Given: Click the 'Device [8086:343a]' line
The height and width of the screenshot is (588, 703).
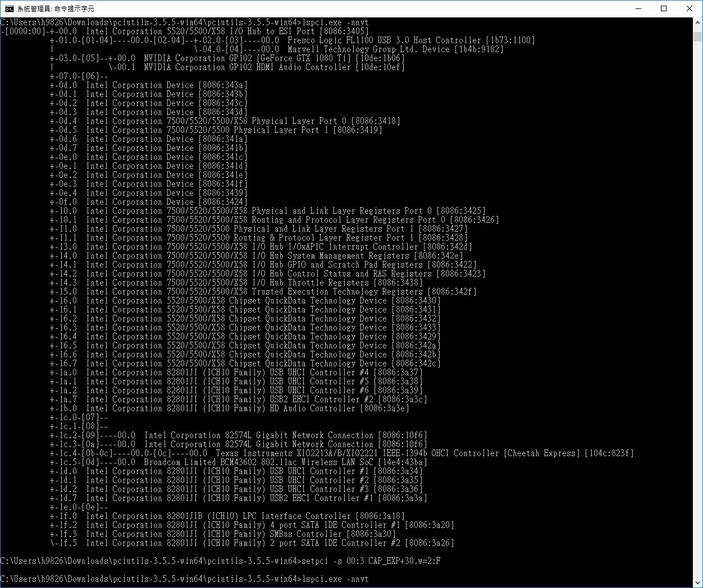Looking at the screenshot, I should [148, 85].
